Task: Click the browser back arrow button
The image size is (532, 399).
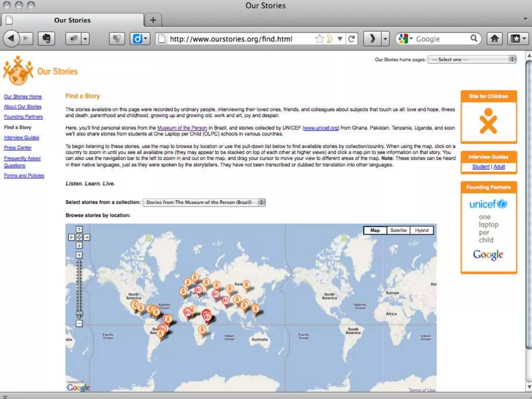Action: [x=11, y=39]
